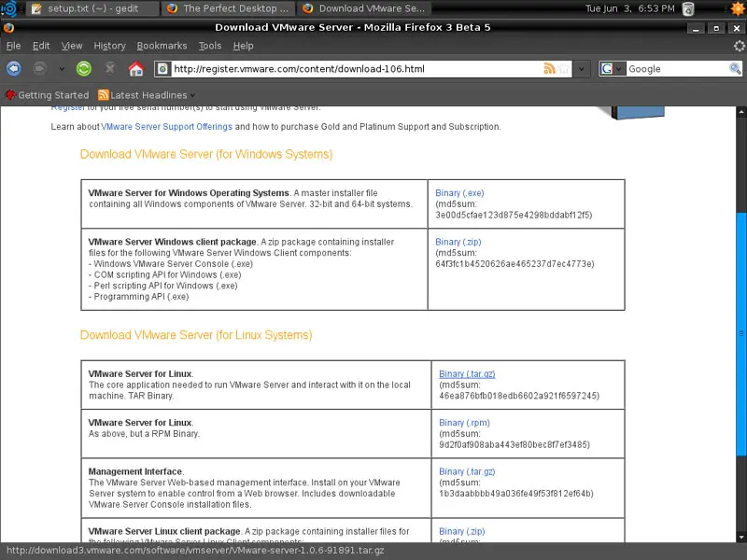
Task: Expand the Latest Headlines feed bookmark
Action: click(147, 95)
